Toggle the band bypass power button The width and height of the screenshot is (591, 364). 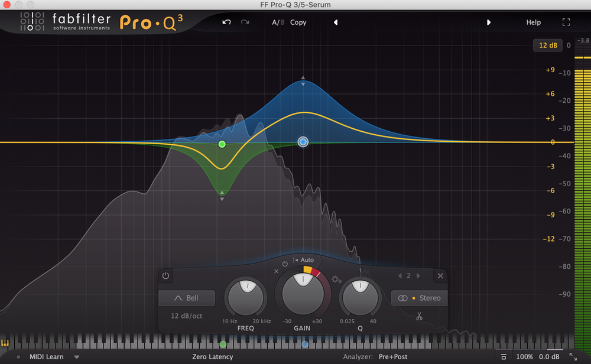[165, 275]
